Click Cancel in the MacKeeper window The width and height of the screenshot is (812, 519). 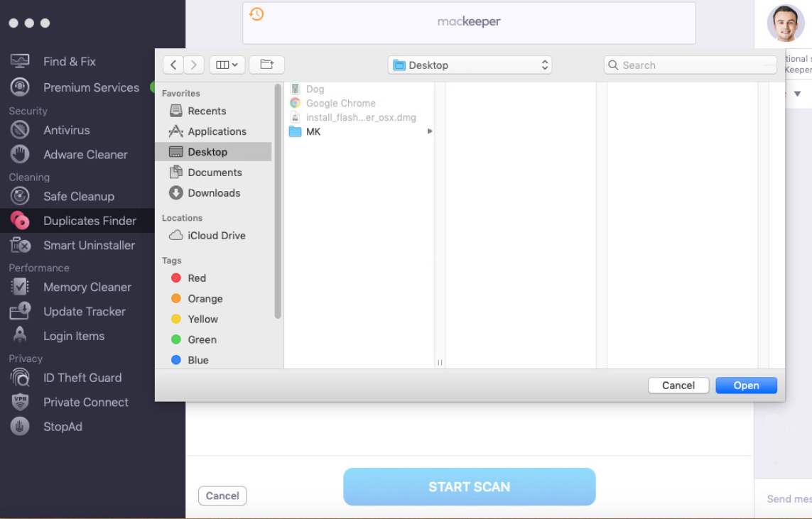pos(222,496)
